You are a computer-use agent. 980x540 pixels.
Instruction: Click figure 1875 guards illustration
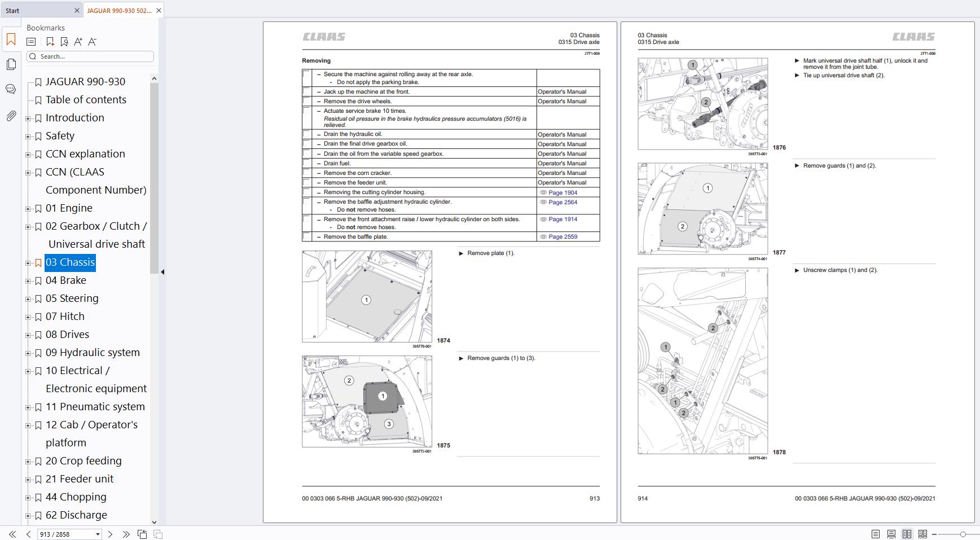tap(367, 402)
